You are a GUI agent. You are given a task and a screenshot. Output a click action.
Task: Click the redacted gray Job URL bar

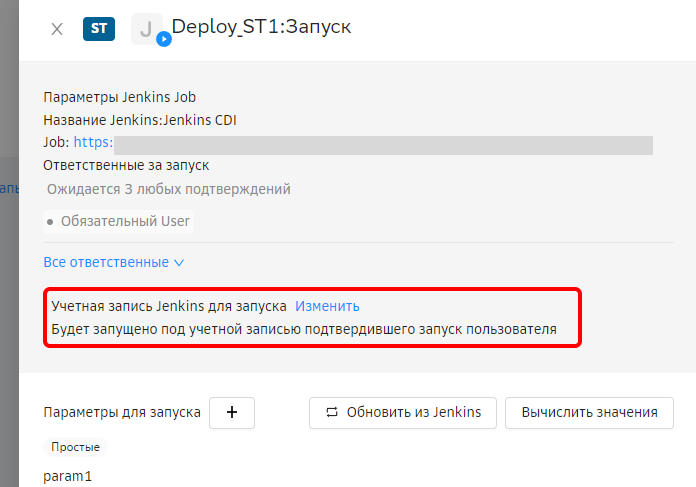click(x=382, y=145)
